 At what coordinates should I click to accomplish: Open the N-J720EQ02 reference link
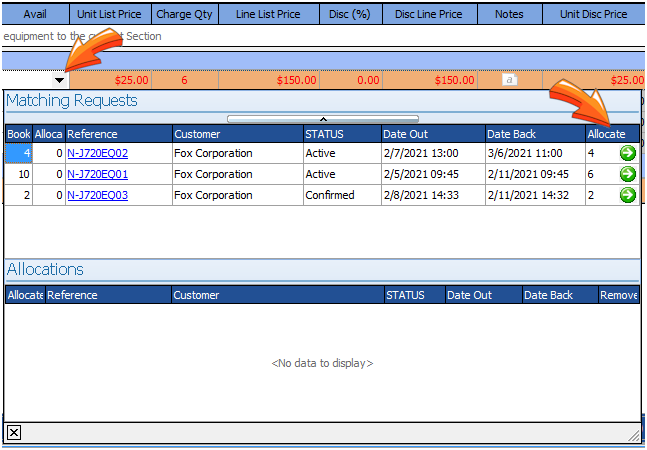[x=97, y=153]
